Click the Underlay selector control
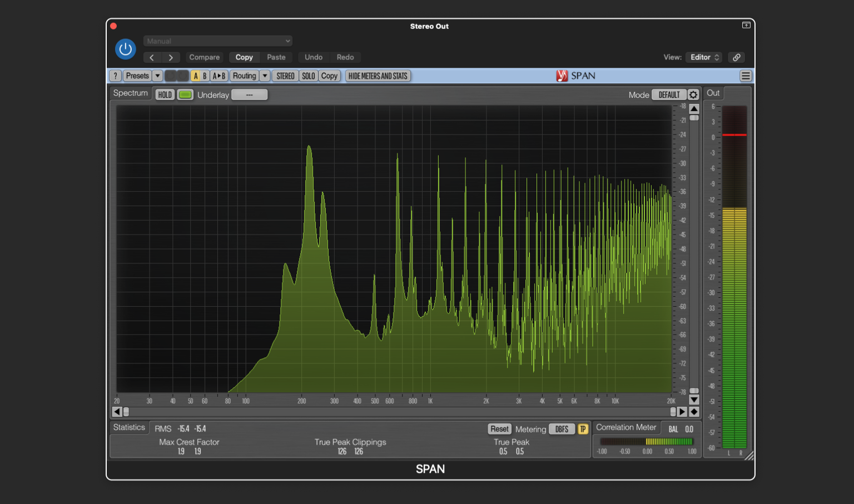854x504 pixels. tap(249, 94)
